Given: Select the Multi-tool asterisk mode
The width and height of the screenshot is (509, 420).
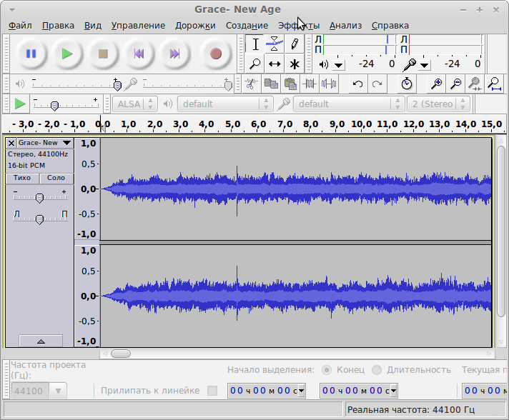Looking at the screenshot, I should click(295, 64).
